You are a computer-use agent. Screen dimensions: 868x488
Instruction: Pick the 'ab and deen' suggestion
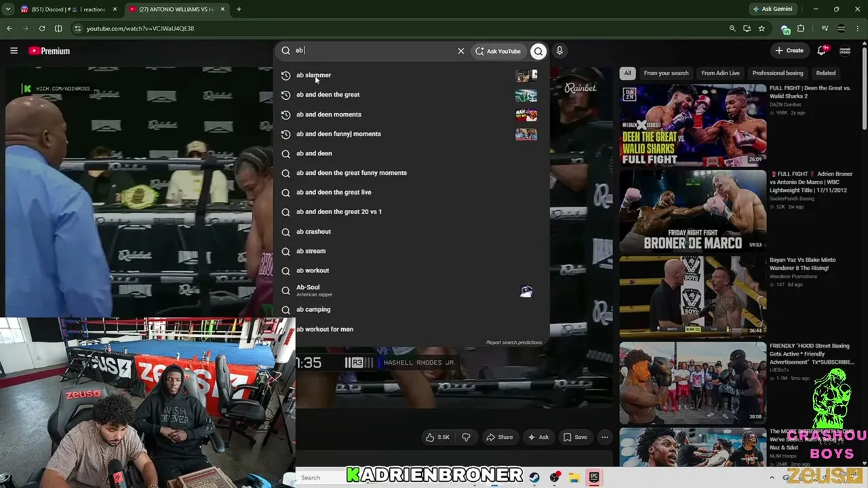coord(412,154)
